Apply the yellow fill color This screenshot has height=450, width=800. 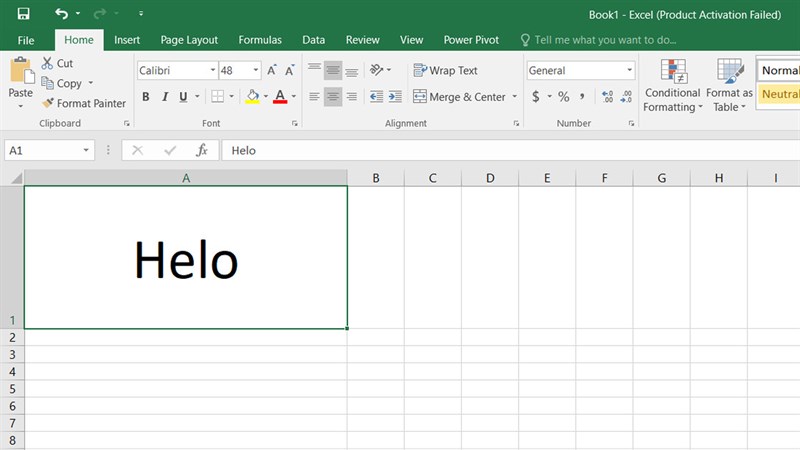(253, 96)
